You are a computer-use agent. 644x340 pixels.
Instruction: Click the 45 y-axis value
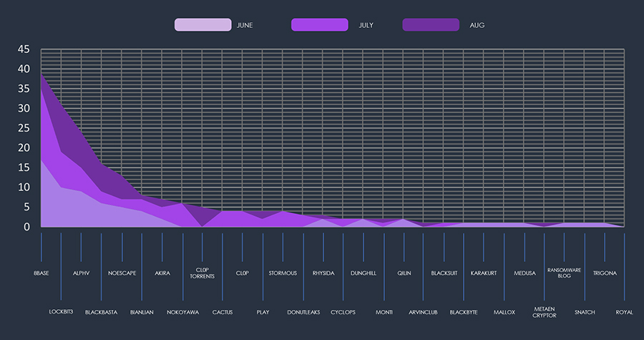(24, 49)
